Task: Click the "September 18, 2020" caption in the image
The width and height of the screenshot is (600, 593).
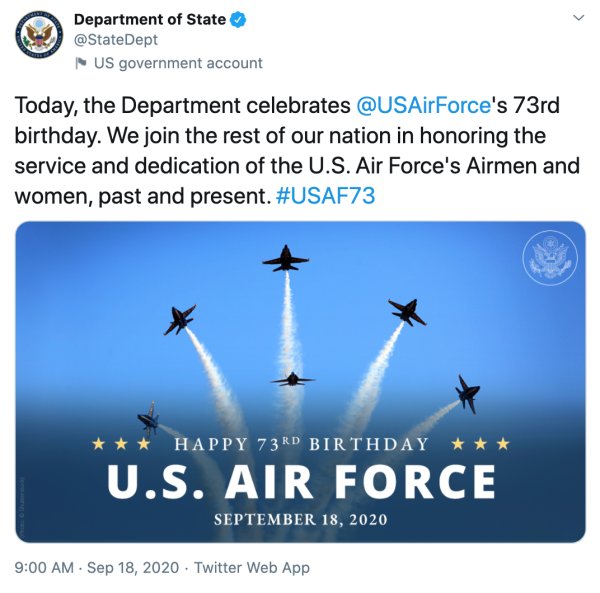Action: coord(300,520)
